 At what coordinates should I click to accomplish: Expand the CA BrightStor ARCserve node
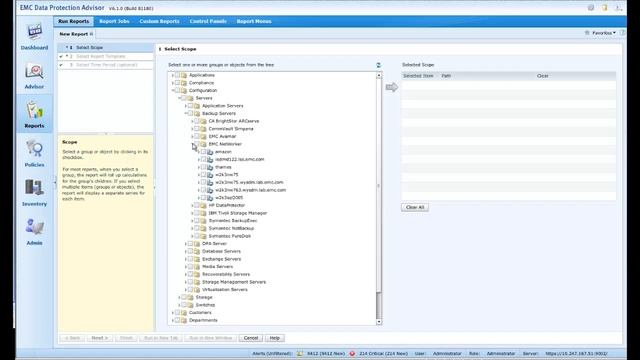point(192,121)
